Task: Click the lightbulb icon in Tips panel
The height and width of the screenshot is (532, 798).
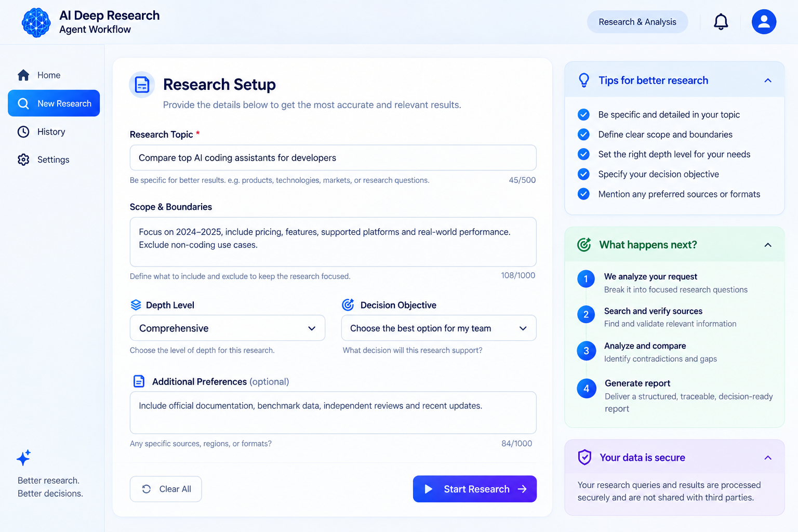Action: 584,80
